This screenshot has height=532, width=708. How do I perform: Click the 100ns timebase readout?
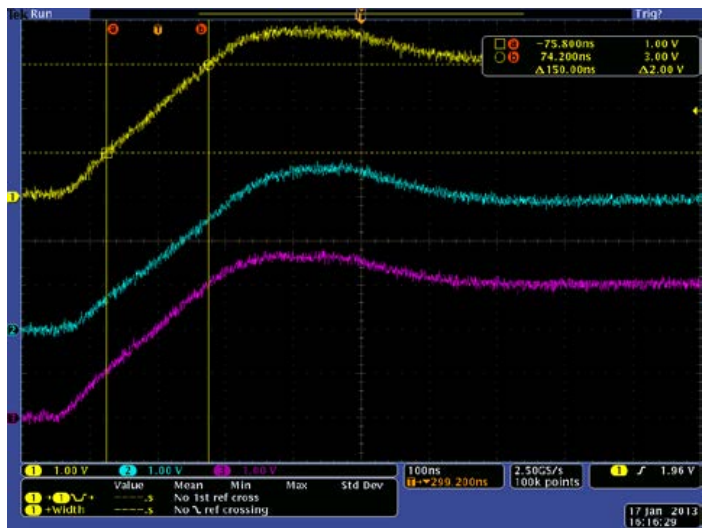(x=422, y=469)
